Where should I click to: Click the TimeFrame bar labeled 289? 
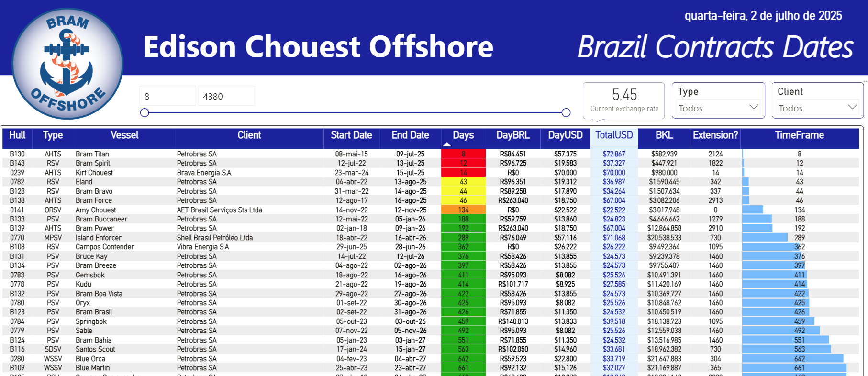(765, 238)
